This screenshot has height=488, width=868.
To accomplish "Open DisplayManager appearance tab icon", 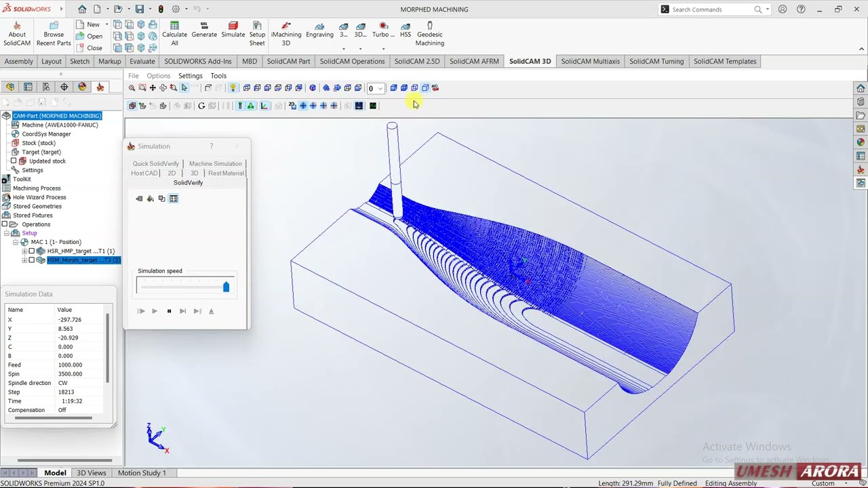I will (x=82, y=87).
